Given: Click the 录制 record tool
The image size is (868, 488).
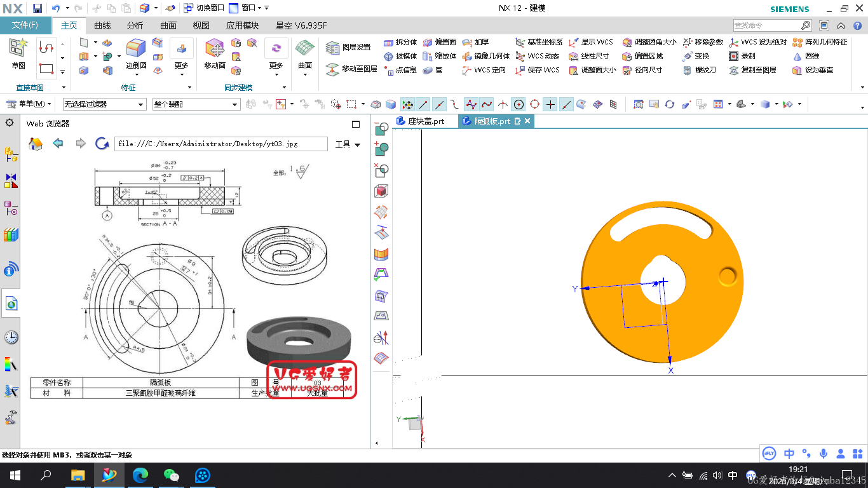Looking at the screenshot, I should click(742, 56).
